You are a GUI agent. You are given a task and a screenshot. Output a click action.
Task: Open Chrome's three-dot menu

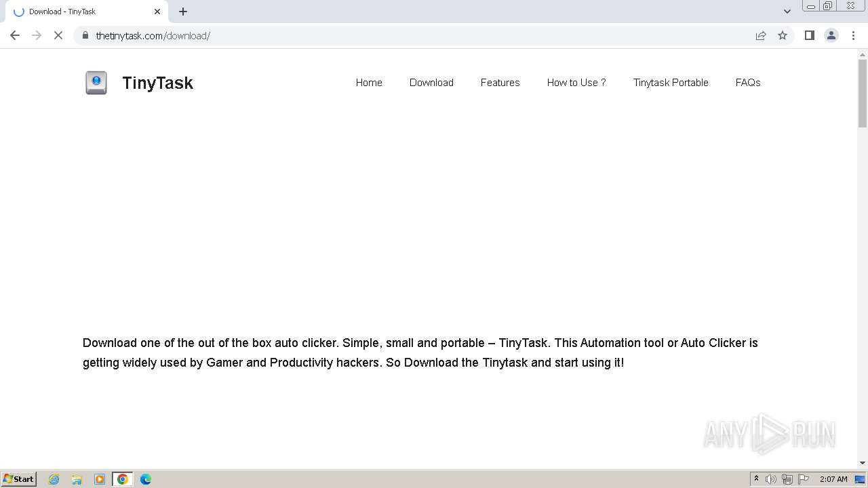tap(853, 35)
